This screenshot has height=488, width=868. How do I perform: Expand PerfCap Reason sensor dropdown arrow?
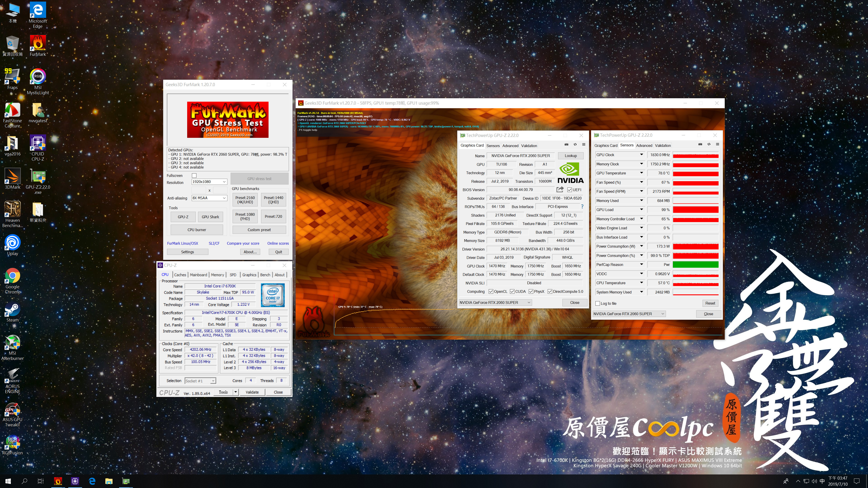(642, 264)
